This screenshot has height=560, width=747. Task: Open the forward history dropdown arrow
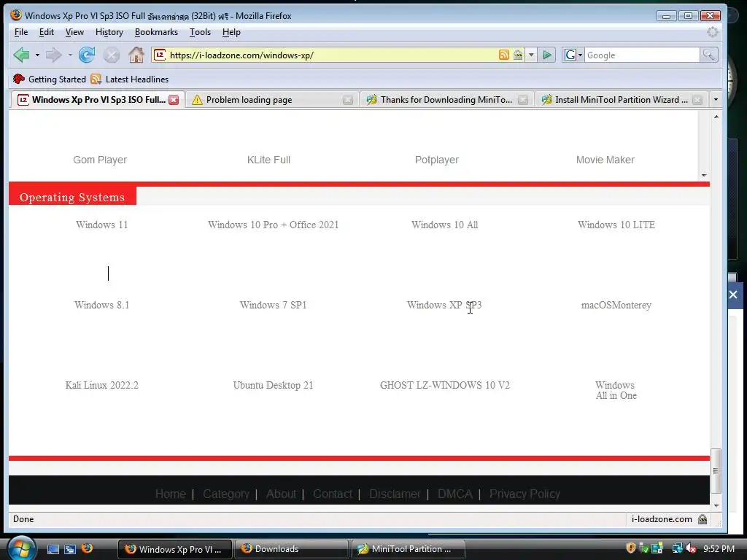click(x=70, y=55)
